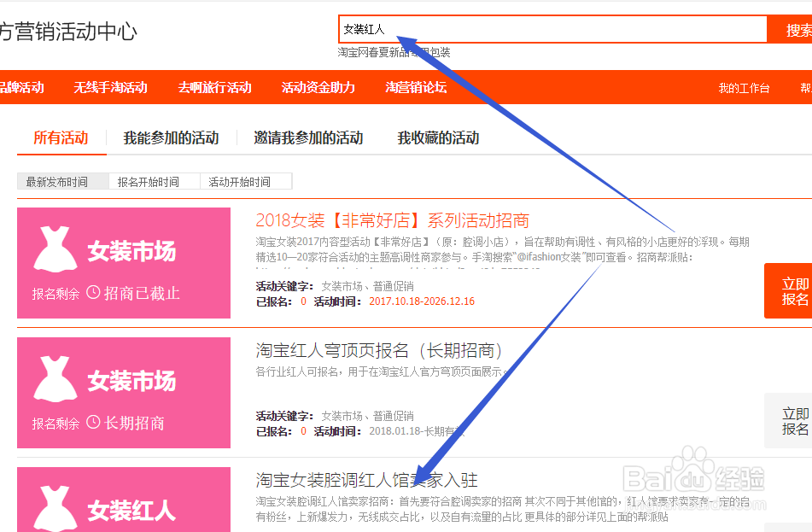Switch to the 我收藏的活动 tab
812x532 pixels.
pos(440,138)
